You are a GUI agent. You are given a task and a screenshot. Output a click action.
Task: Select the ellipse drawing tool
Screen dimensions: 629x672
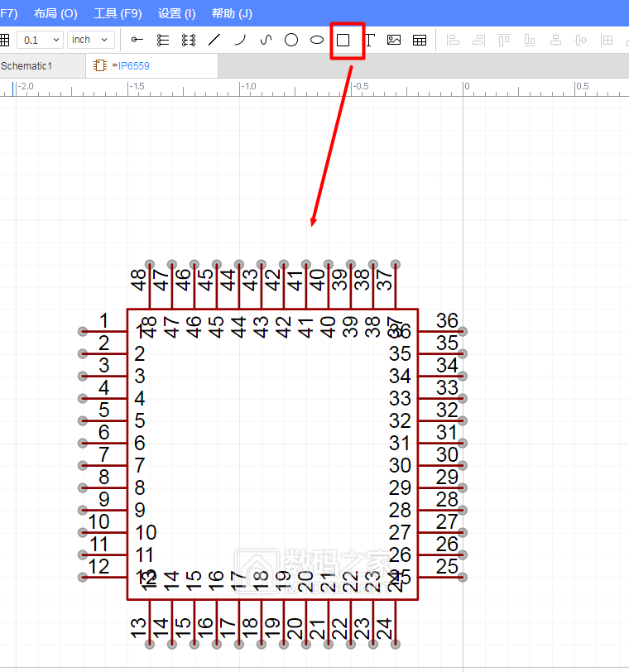[x=317, y=40]
